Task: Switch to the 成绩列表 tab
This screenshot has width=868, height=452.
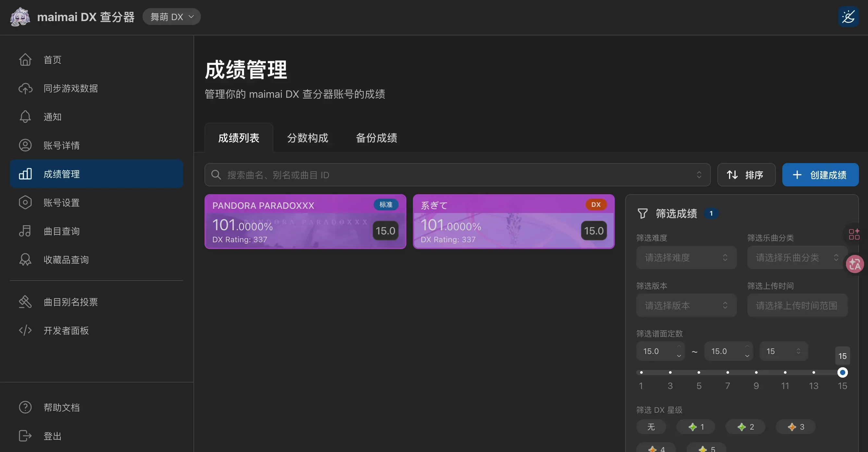Action: click(x=239, y=138)
